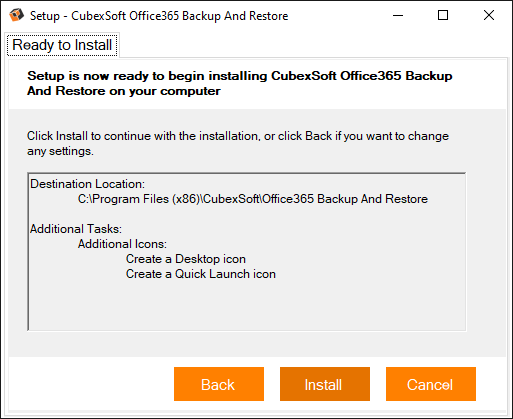The image size is (513, 419).
Task: Click the Setup - CubexSoft Office365 title text
Action: 159,16
